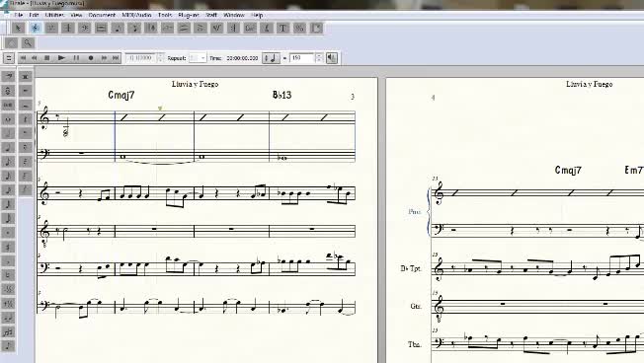Pick the Eraser in Simple Entry palette
Screen dimensions: 644x363
tap(8, 76)
